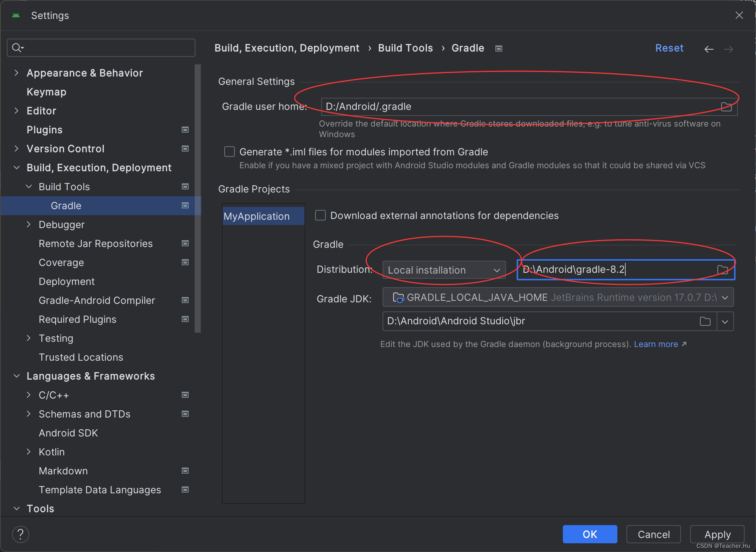Select MyApplication in Gradle Projects list

264,216
